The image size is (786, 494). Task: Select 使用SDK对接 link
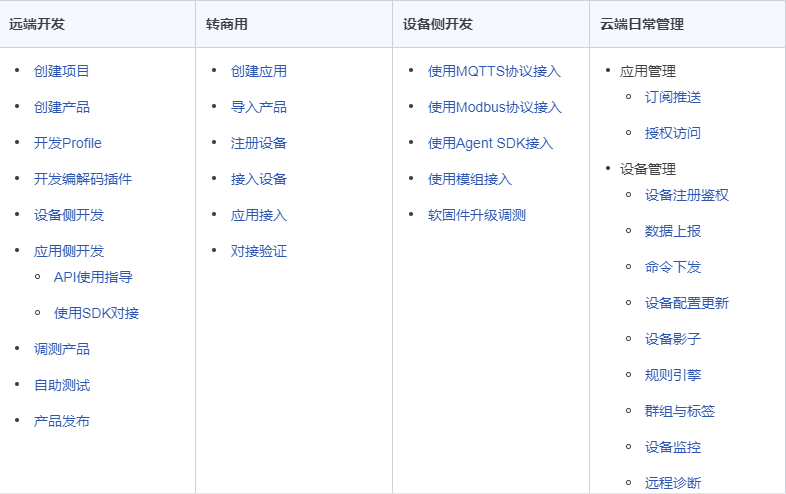click(x=96, y=313)
